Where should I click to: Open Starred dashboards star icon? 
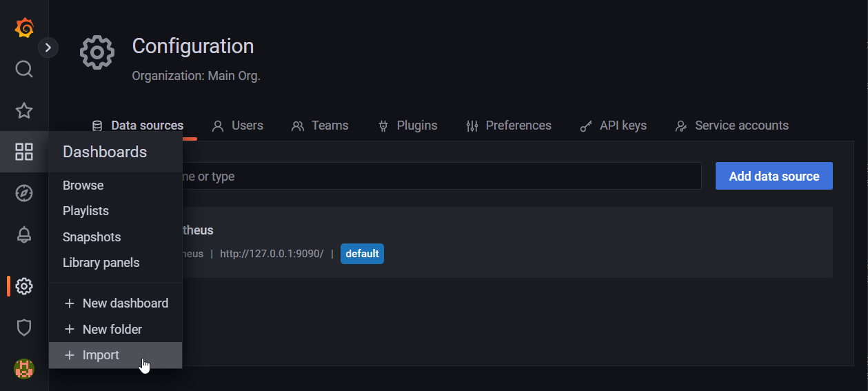click(24, 110)
